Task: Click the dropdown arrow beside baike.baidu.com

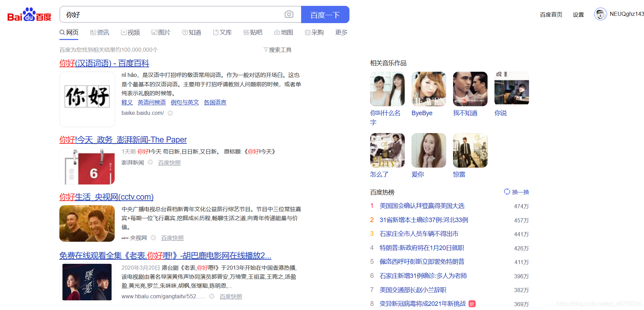Action: [170, 113]
